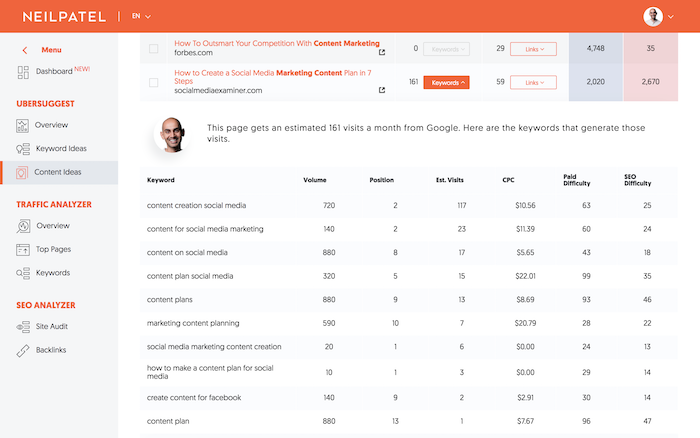Select keyword 'social media marketing content creation'
700x438 pixels.
pyautogui.click(x=214, y=347)
